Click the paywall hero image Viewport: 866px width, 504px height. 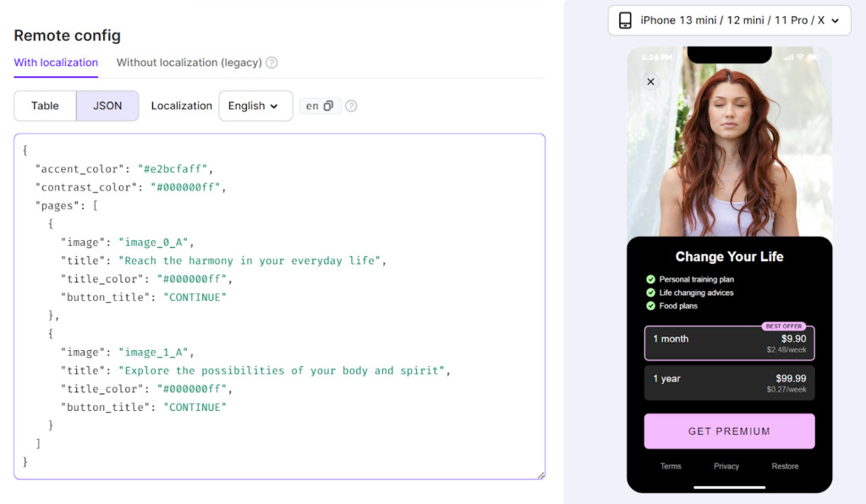coord(729,142)
